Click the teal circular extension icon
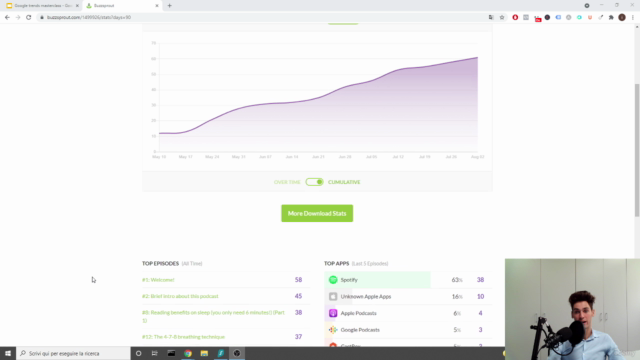This screenshot has width=640, height=360. 579,17
